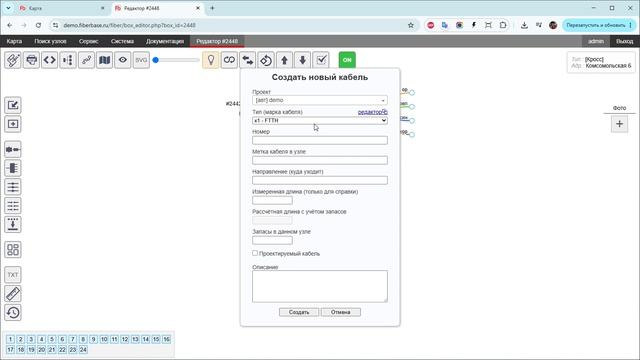Click the tree structure toolbar icon
Viewport: 640px width, 360px height.
(x=68, y=60)
